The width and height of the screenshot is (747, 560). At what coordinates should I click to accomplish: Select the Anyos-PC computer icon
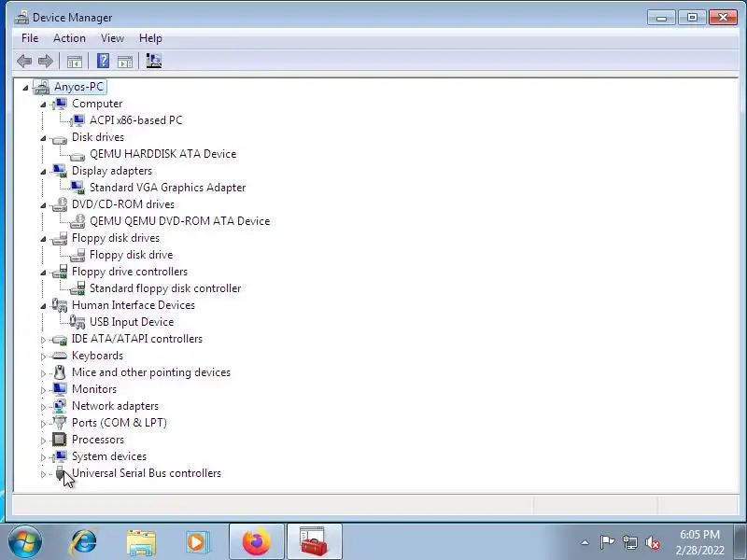point(41,87)
